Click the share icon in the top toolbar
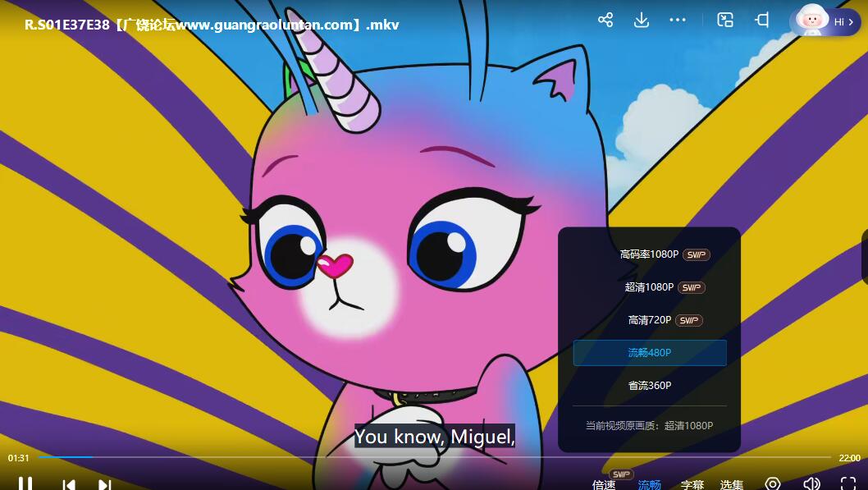The image size is (868, 490). (605, 21)
